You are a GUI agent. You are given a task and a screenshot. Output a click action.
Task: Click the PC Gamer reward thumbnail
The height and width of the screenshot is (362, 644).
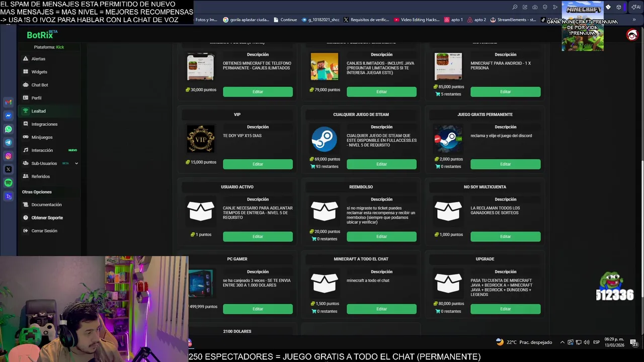pos(201,284)
